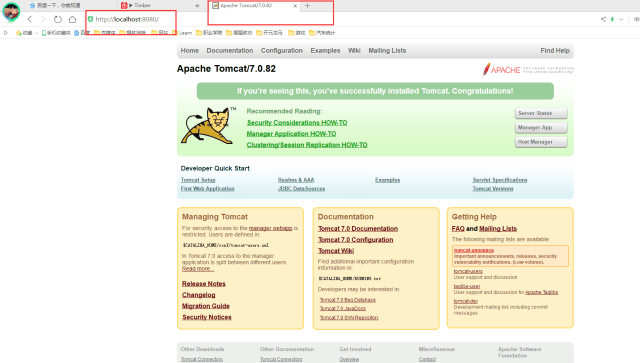Open Tomcat 7.0 Bug Database link
The width and height of the screenshot is (640, 363).
pos(347,300)
